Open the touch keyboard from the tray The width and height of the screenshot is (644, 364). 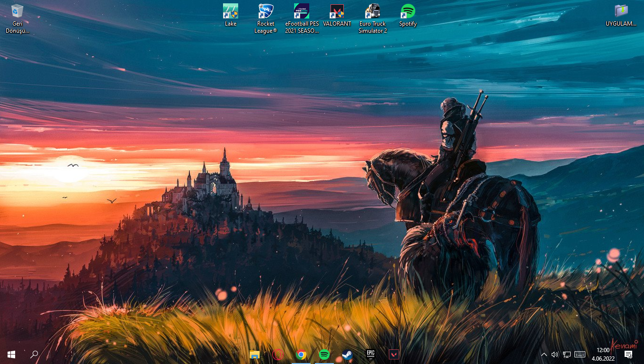580,355
